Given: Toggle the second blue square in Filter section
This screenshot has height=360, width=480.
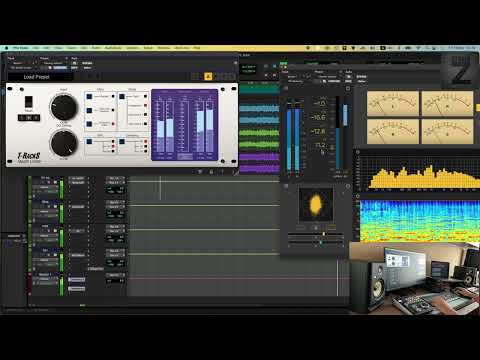Looking at the screenshot, I should [x=89, y=110].
